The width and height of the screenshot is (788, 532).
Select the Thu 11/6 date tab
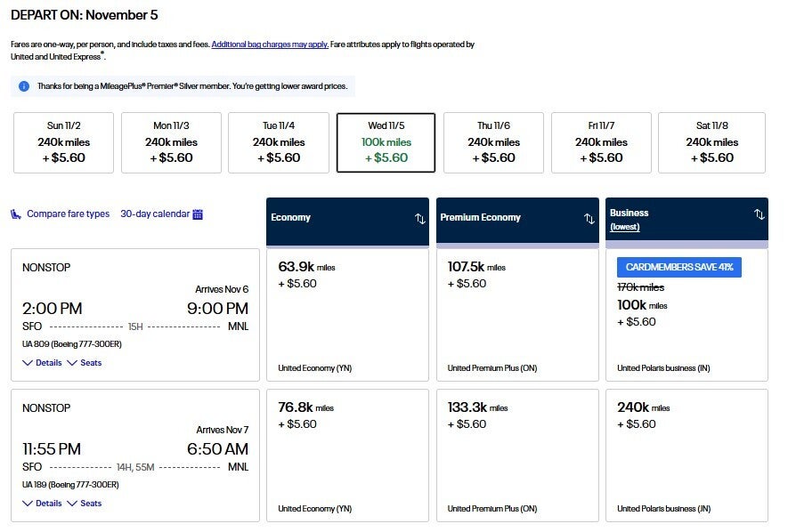tap(493, 142)
